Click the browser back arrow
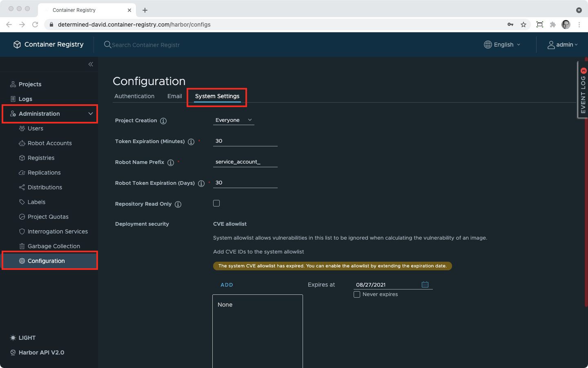The height and width of the screenshot is (368, 588). (x=9, y=25)
